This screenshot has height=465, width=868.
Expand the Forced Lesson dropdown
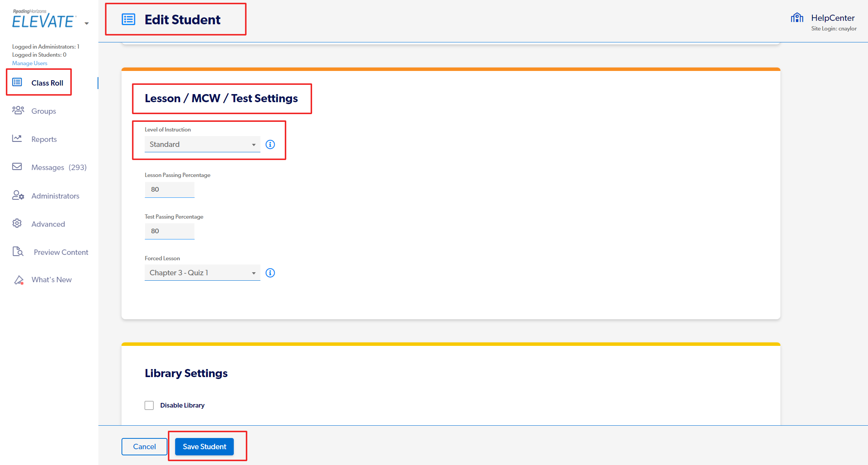203,273
